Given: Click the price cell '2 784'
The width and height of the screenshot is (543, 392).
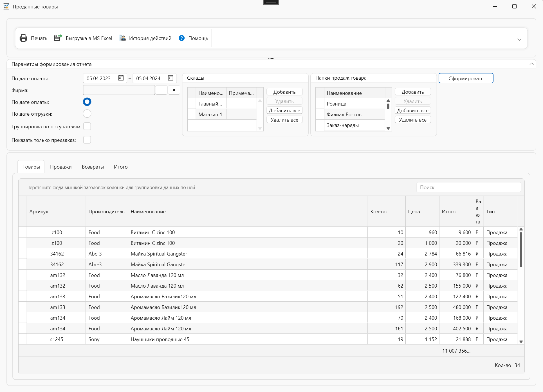Looking at the screenshot, I should point(422,254).
